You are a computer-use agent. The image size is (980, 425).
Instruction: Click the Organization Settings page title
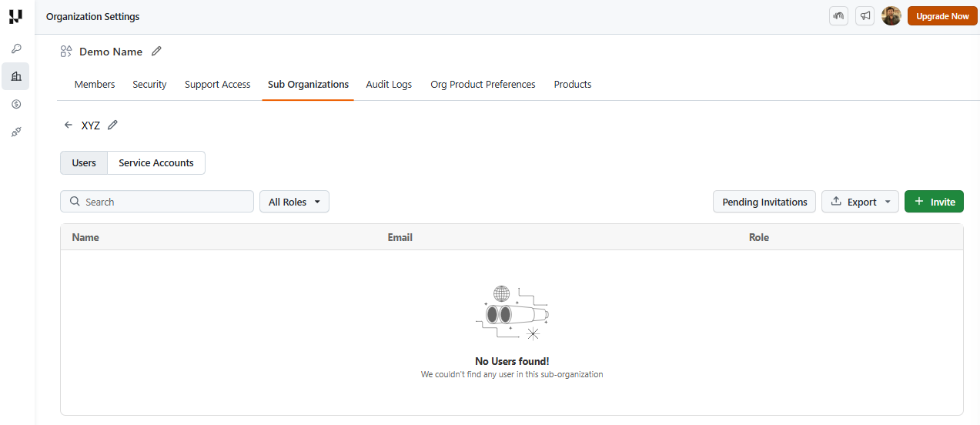pos(93,16)
